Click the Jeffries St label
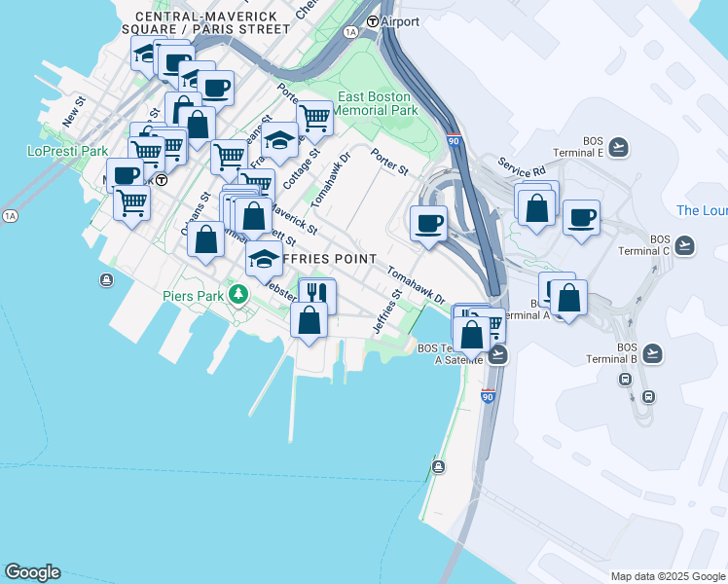Viewport: 728px width, 584px height. tap(387, 312)
